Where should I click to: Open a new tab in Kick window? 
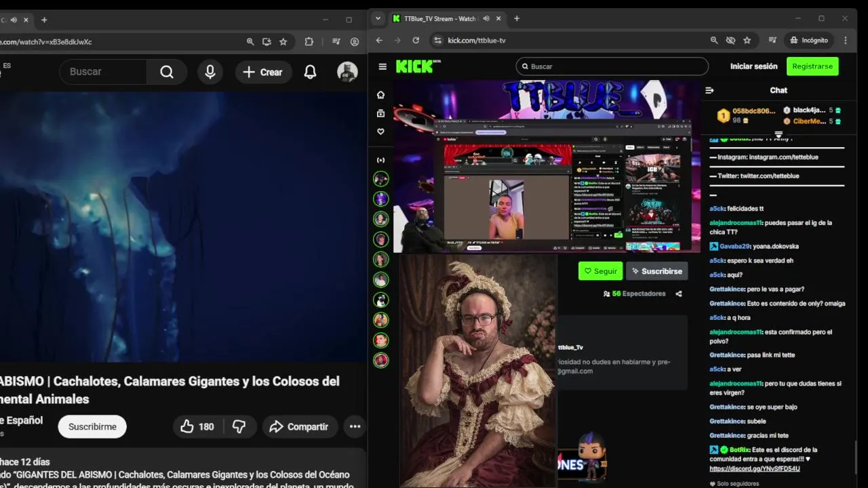pyautogui.click(x=517, y=18)
